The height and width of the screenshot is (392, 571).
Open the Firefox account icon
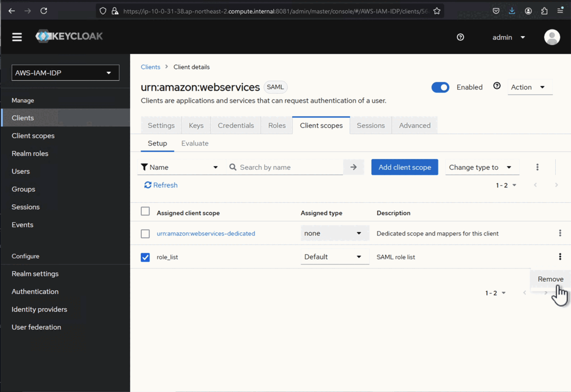pos(528,11)
